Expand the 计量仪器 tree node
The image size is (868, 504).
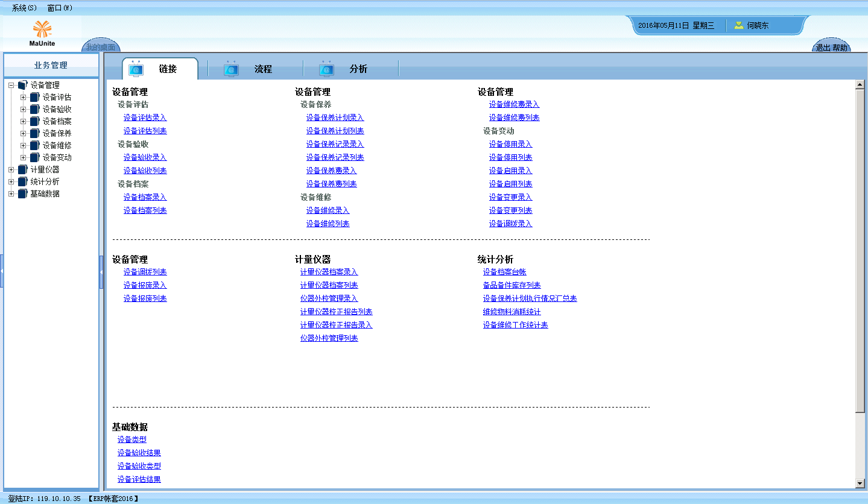pyautogui.click(x=11, y=170)
